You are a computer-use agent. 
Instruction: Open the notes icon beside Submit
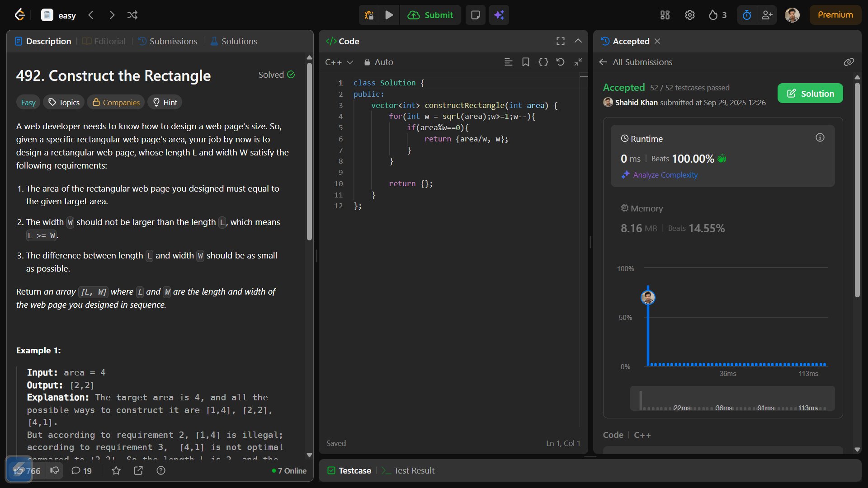tap(475, 15)
